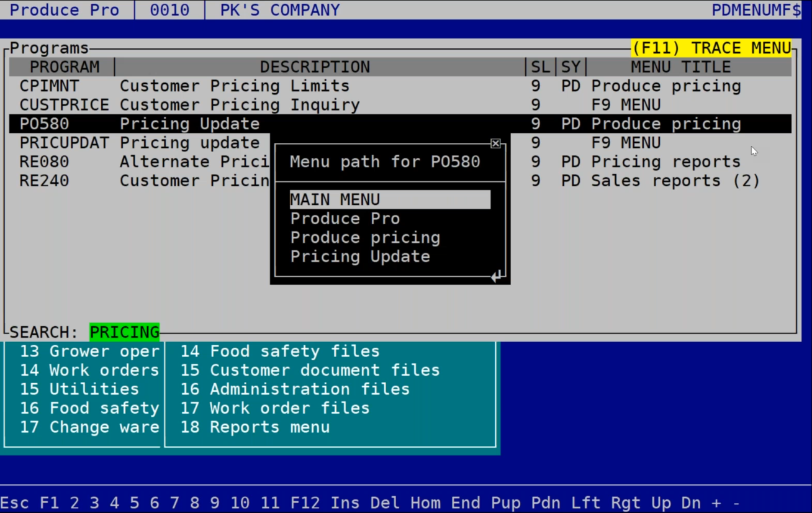The height and width of the screenshot is (513, 812).
Task: Select the RE240 program row
Action: coord(400,181)
